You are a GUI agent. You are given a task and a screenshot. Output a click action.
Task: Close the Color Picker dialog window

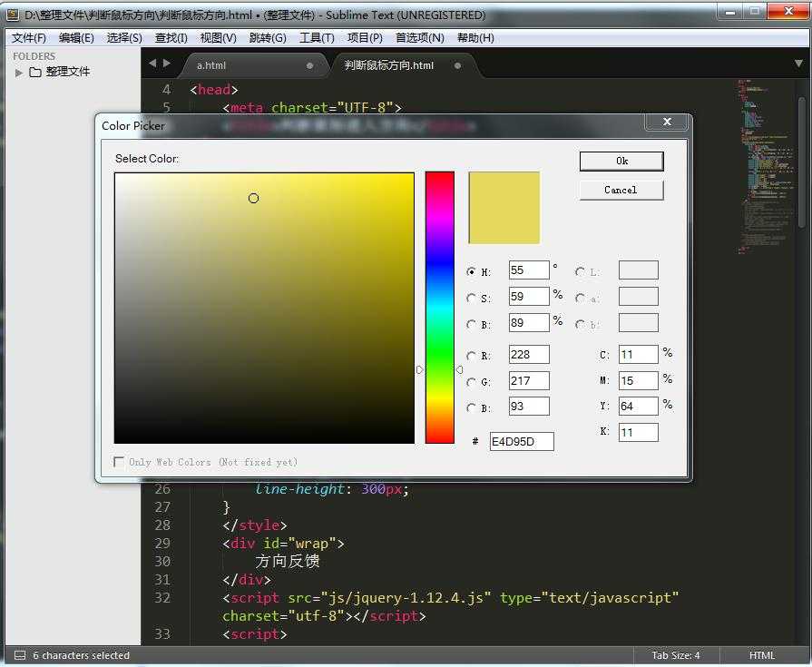point(667,122)
